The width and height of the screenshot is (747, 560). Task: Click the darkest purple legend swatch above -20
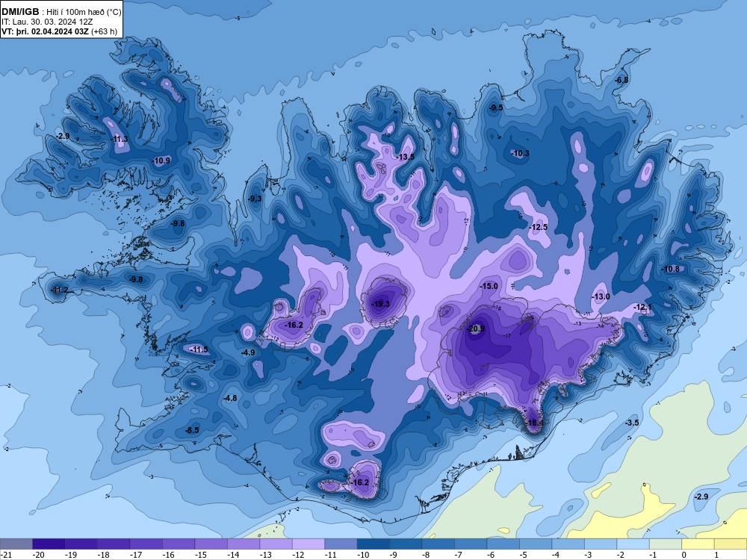pyautogui.click(x=49, y=544)
